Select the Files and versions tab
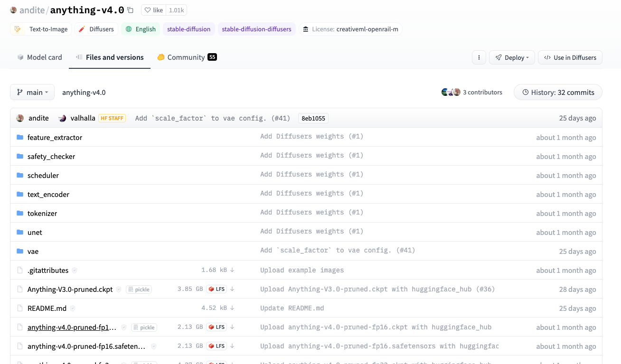Screen dimensions: 621x364 pyautogui.click(x=110, y=57)
